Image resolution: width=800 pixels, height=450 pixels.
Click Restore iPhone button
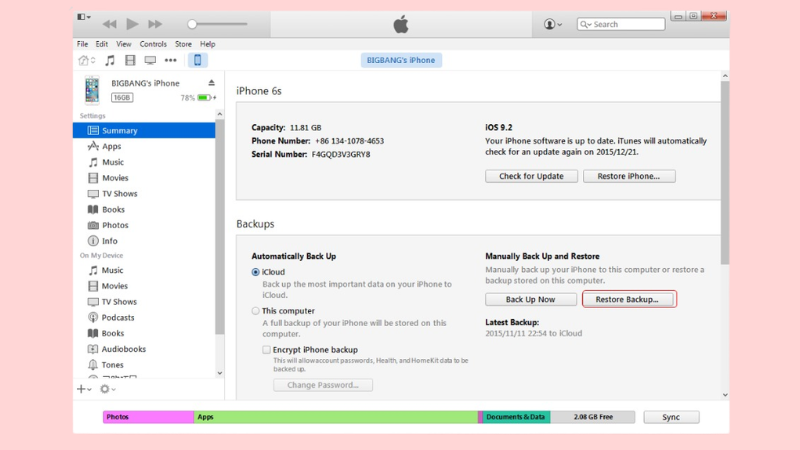coord(629,176)
